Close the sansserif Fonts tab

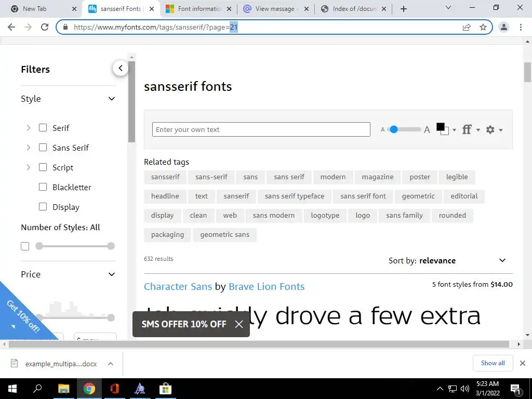click(x=152, y=9)
